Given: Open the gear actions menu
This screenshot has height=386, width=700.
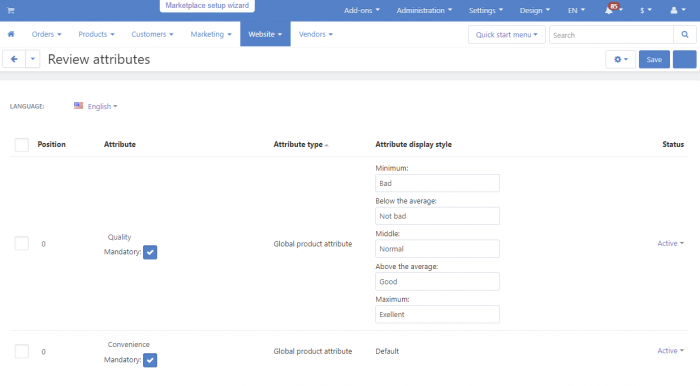Looking at the screenshot, I should pos(621,59).
